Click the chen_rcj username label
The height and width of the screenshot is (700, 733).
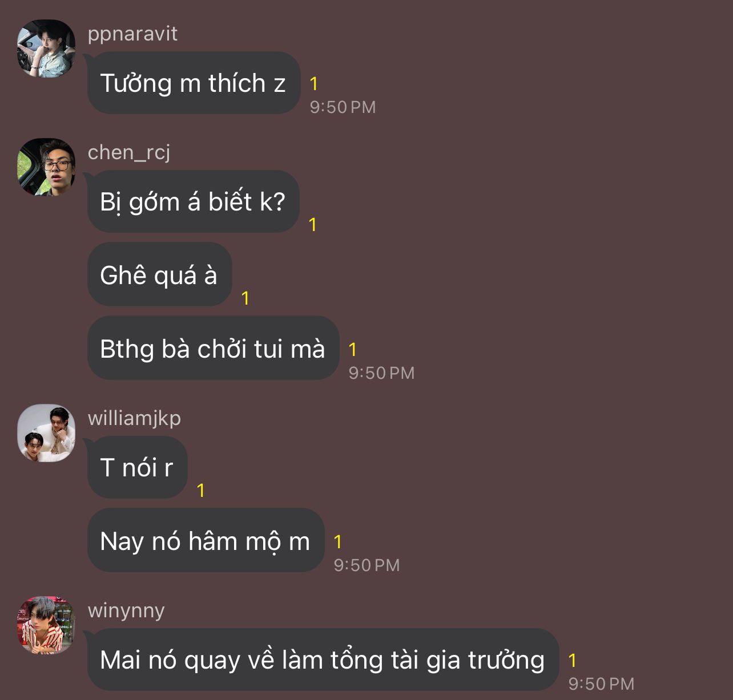[x=129, y=152]
